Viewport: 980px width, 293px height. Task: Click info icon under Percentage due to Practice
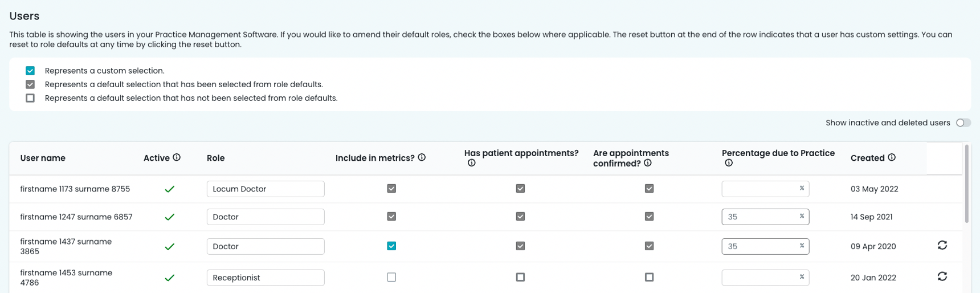[729, 163]
